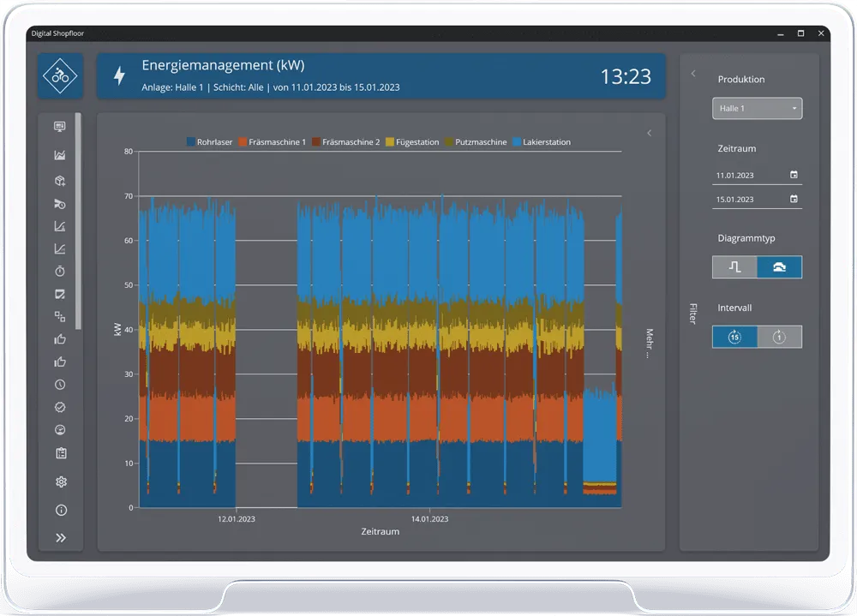Toggle Fügestation series in legend
The width and height of the screenshot is (857, 616).
pyautogui.click(x=412, y=142)
